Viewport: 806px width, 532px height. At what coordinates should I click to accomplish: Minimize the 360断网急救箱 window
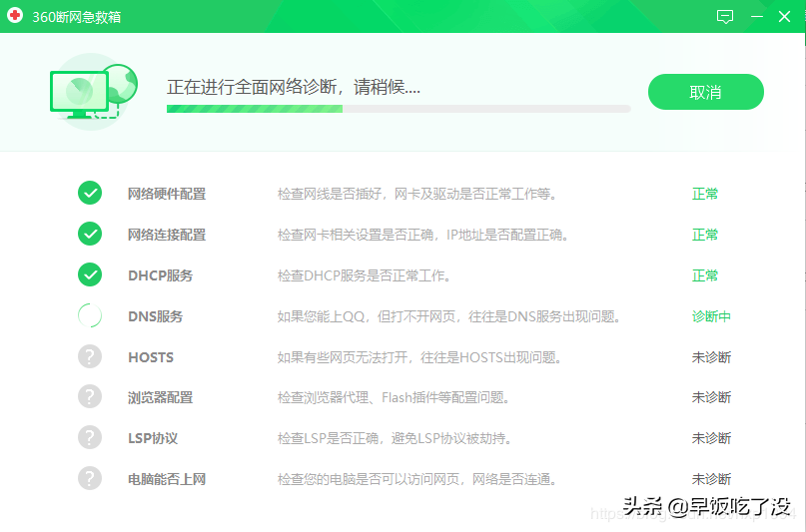pyautogui.click(x=757, y=16)
